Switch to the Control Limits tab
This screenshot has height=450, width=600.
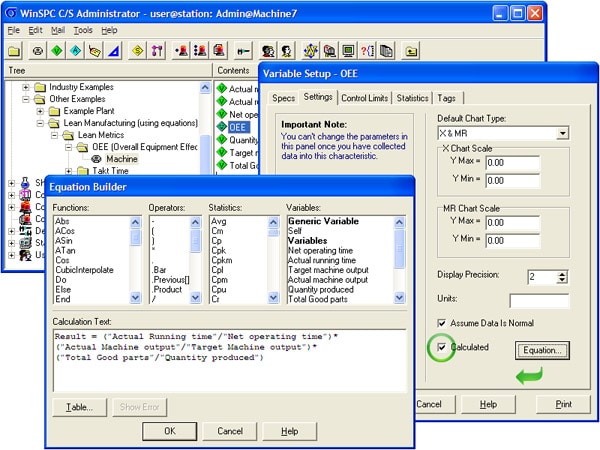click(364, 97)
